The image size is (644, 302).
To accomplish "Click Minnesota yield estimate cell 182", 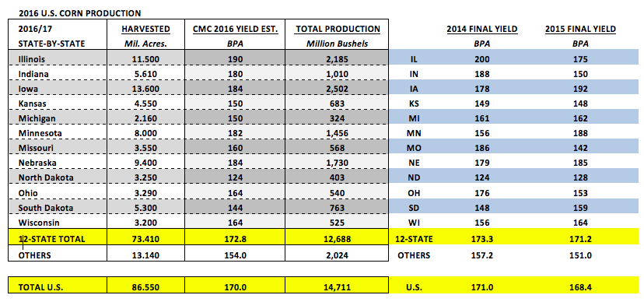I will point(236,134).
